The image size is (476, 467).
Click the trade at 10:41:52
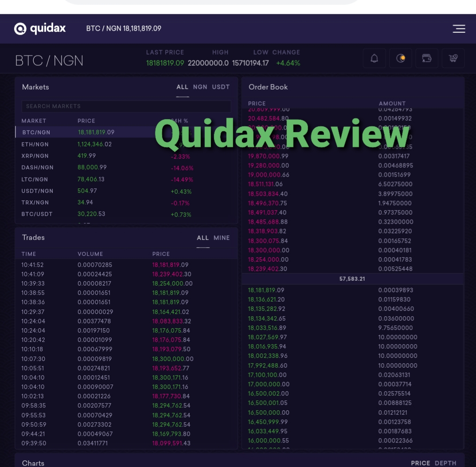pos(126,265)
